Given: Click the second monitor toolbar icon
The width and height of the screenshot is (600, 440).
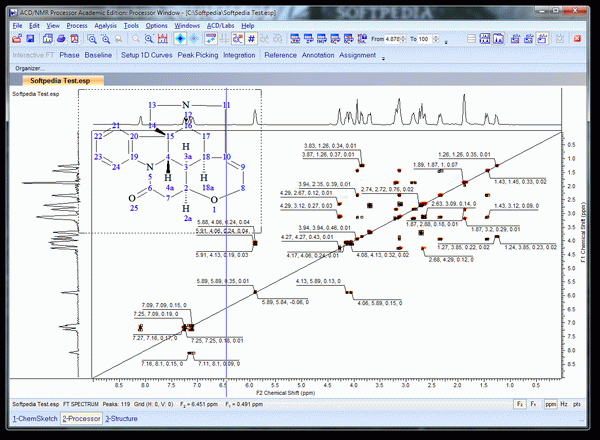Looking at the screenshot, I should pos(308,39).
